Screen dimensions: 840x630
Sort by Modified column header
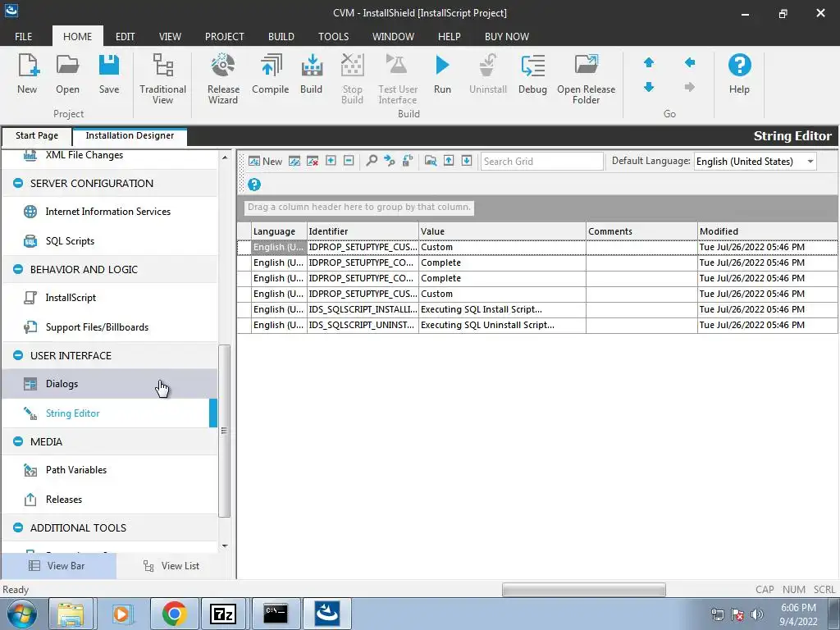[x=768, y=231]
